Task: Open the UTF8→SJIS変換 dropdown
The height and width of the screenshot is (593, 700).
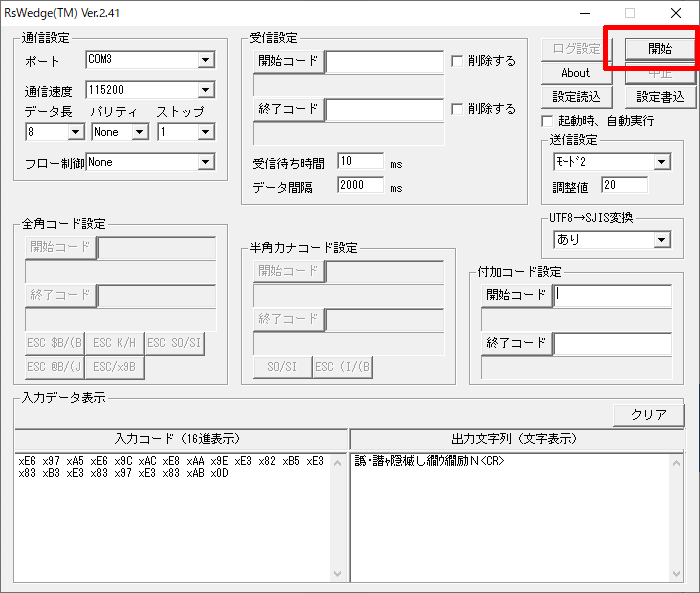Action: 662,240
